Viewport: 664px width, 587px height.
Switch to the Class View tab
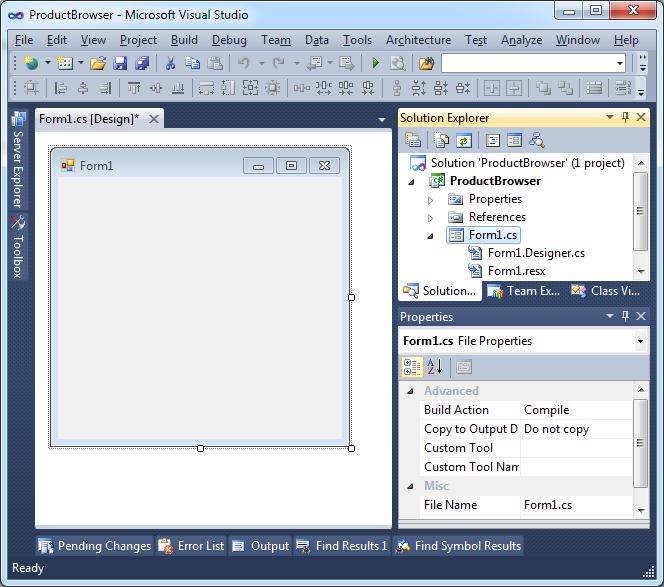[x=605, y=291]
